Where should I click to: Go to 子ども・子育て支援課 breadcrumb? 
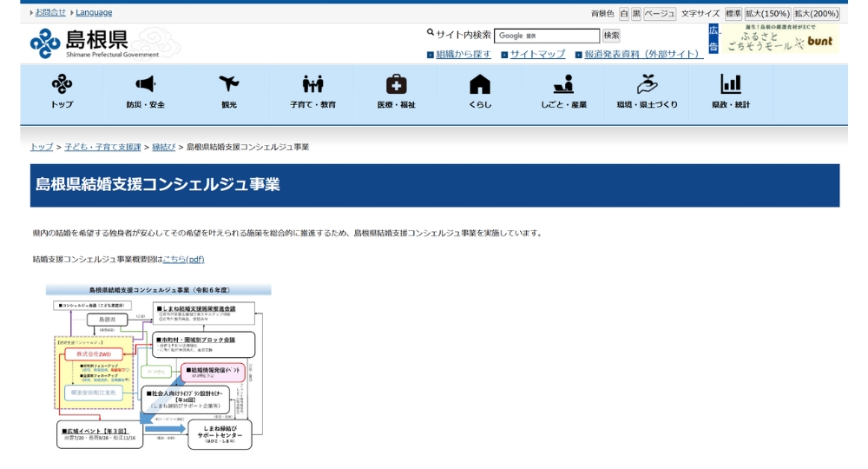pos(102,147)
